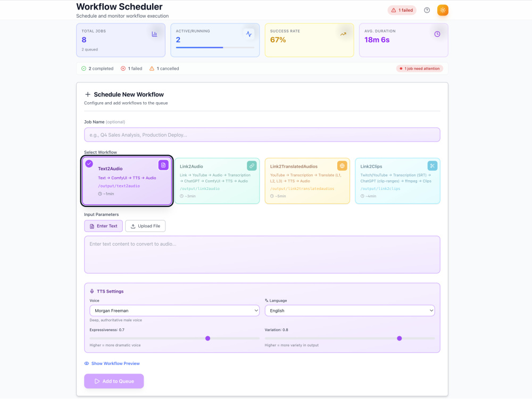Screen dimensions: 532x399
Task: Click the sun theme toggle button
Action: pos(443,10)
